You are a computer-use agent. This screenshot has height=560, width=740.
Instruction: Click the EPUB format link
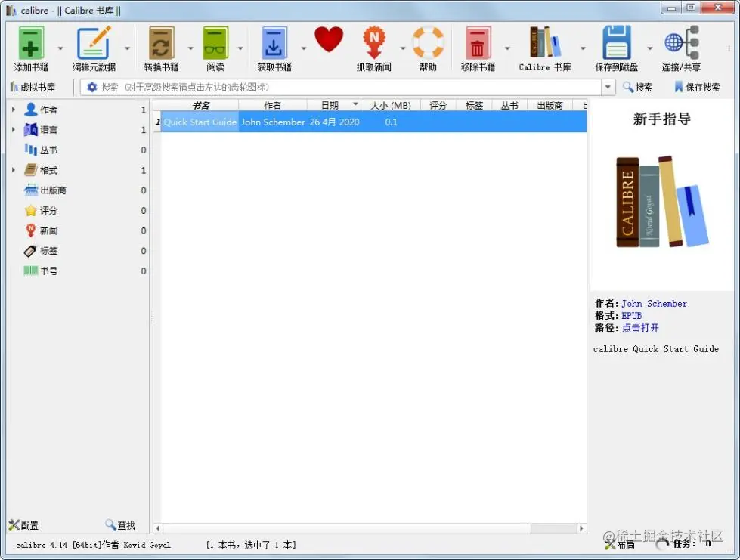[631, 316]
